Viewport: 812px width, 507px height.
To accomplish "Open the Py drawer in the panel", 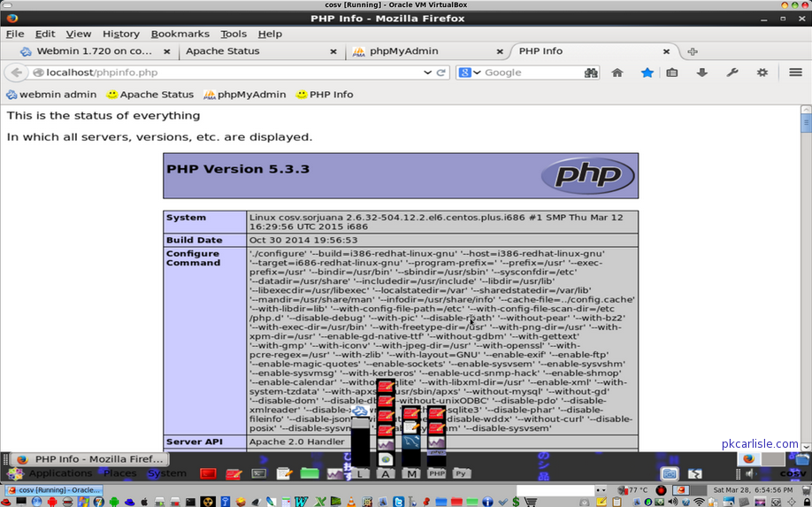I will pos(461,473).
